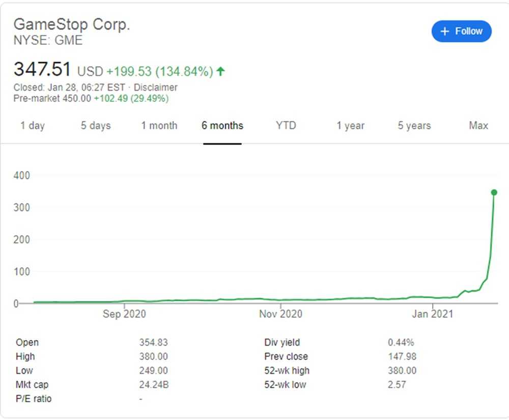Click the green up arrow indicator
This screenshot has height=420, width=509.
click(x=220, y=72)
